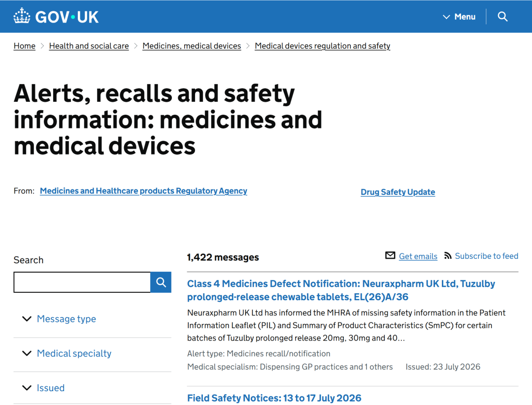Go to Home breadcrumb
The width and height of the screenshot is (532, 405).
point(25,46)
